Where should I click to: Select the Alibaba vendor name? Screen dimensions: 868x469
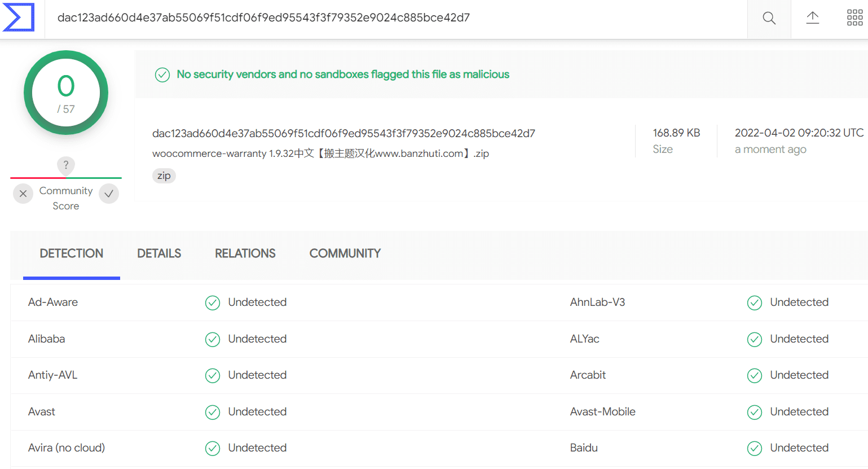(47, 339)
